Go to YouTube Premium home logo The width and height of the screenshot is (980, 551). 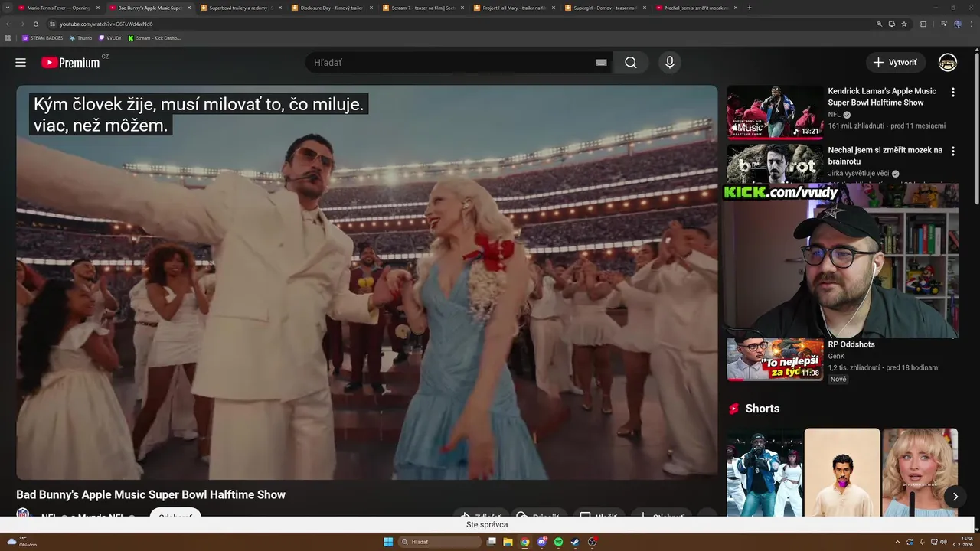point(70,63)
